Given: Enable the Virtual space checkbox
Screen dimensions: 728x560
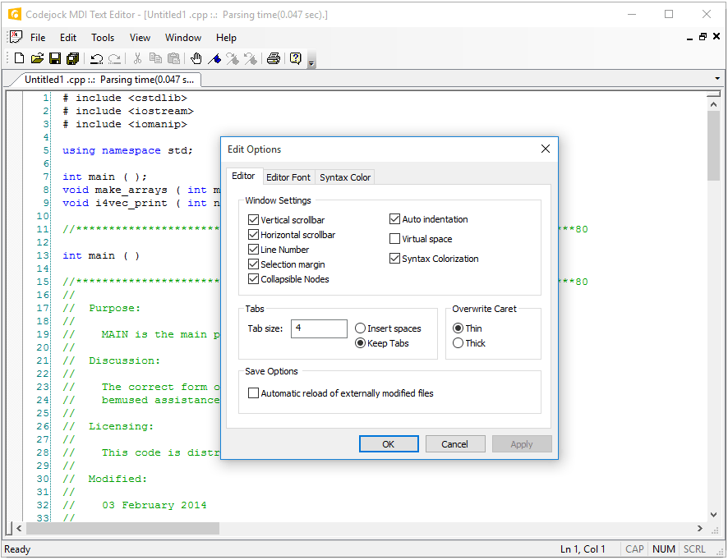Looking at the screenshot, I should click(x=394, y=238).
